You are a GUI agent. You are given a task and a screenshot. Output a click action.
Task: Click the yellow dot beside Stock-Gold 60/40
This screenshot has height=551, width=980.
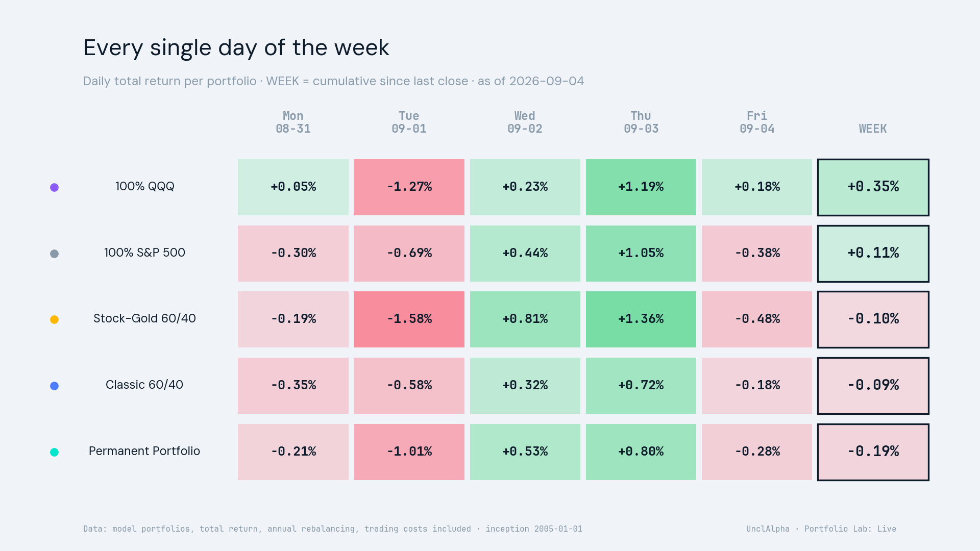click(x=54, y=319)
